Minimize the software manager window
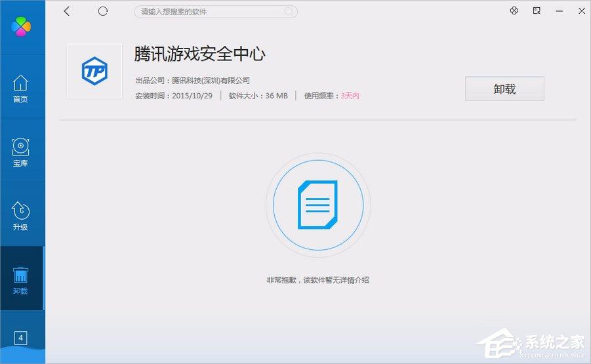This screenshot has height=364, width=591. pos(559,11)
